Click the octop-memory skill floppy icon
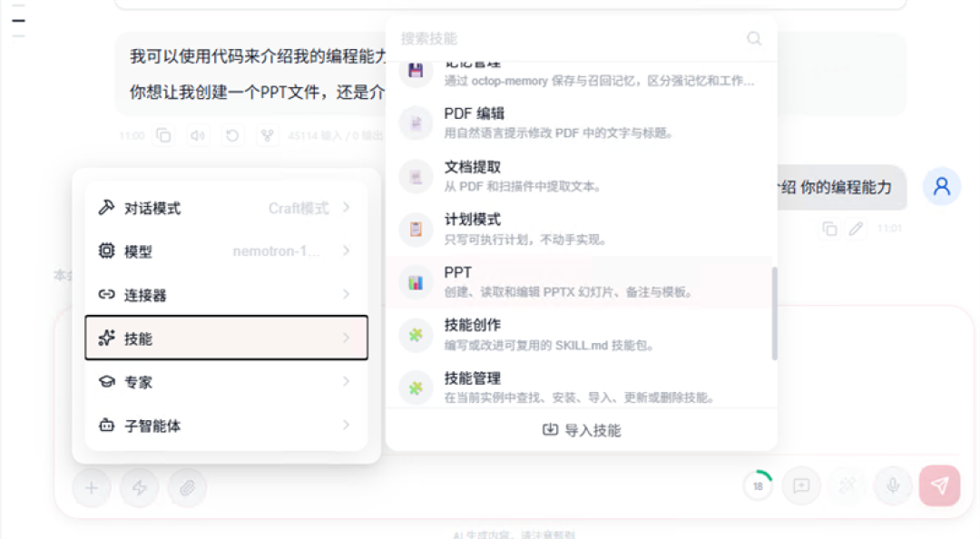This screenshot has width=980, height=539. point(416,71)
